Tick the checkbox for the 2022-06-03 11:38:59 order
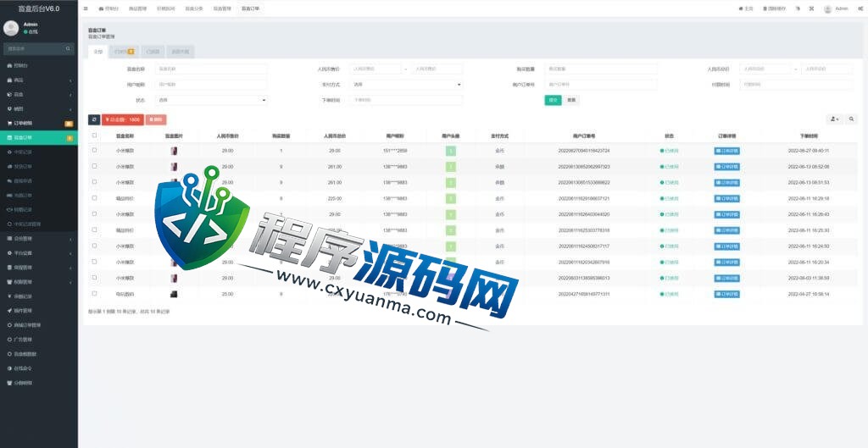This screenshot has width=868, height=448. point(94,278)
